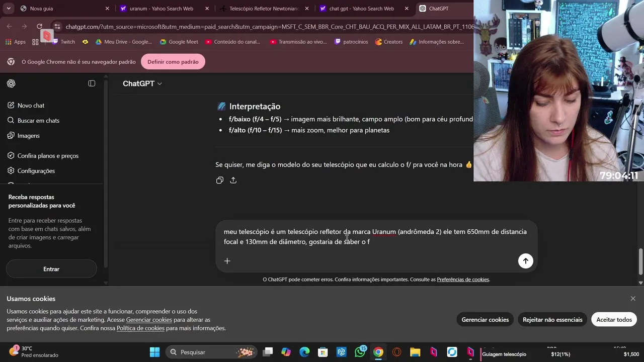The height and width of the screenshot is (362, 644).
Task: Reload the page
Action: tap(39, 26)
